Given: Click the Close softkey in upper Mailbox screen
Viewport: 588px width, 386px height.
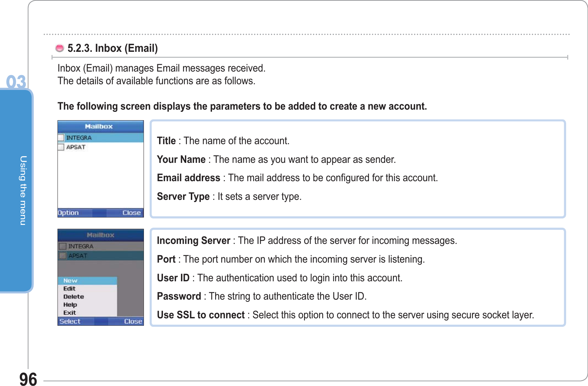Looking at the screenshot, I should 132,213.
